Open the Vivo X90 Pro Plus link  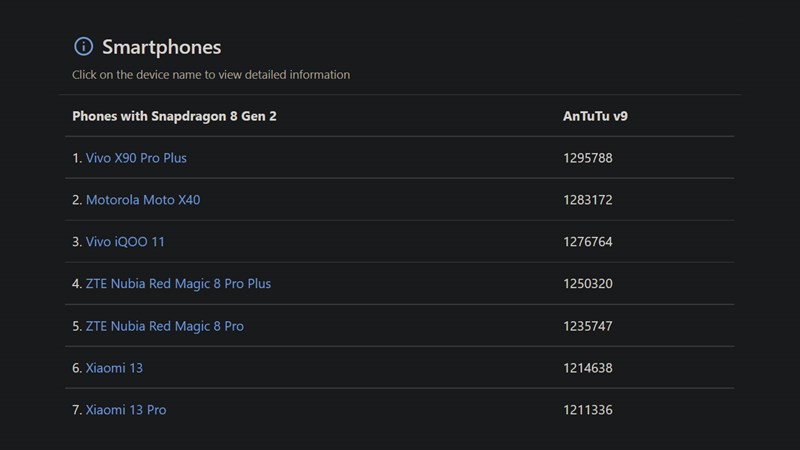[136, 158]
